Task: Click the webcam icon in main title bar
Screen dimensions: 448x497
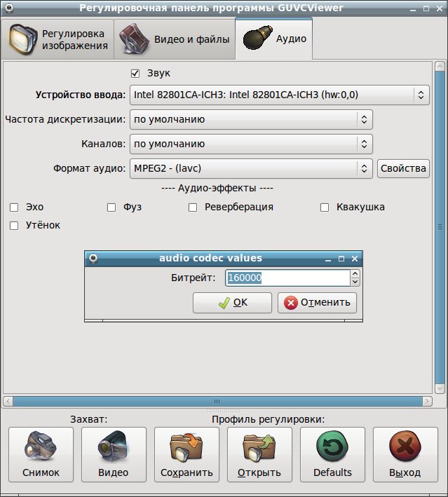Action: click(x=9, y=8)
